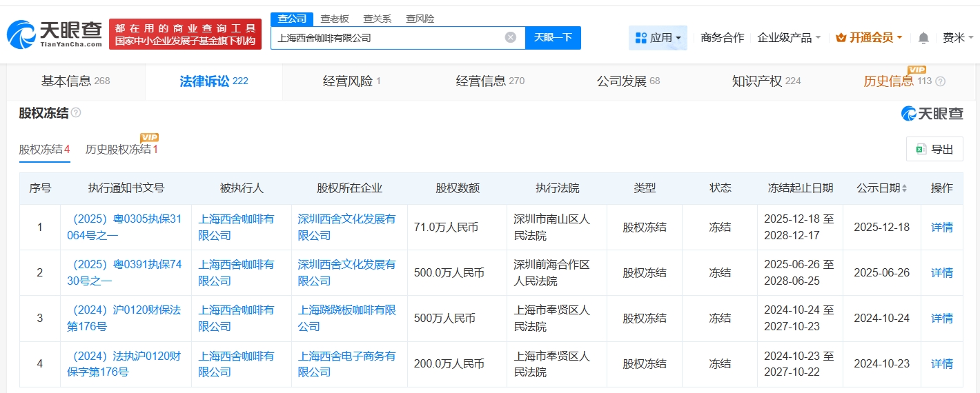
Task: Click the red promotional banner
Action: (185, 34)
